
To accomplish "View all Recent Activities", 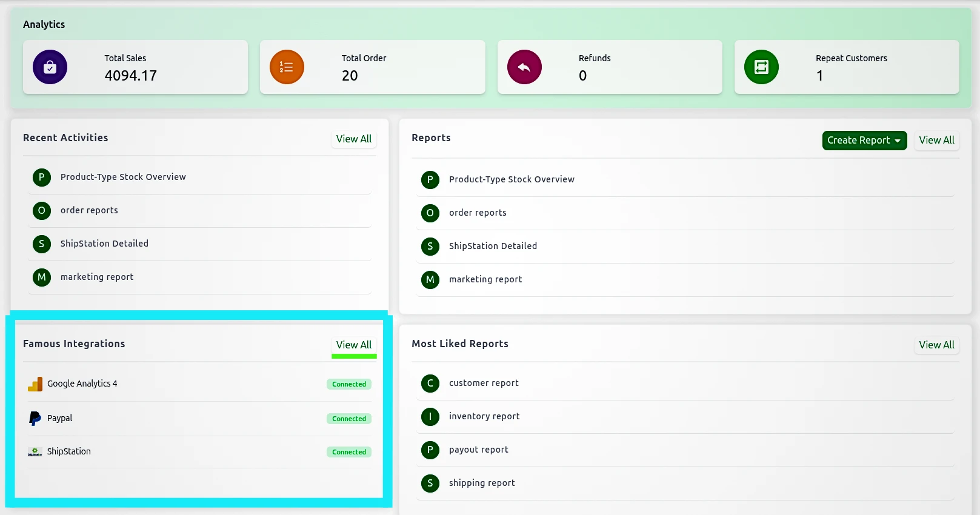I will [x=353, y=139].
